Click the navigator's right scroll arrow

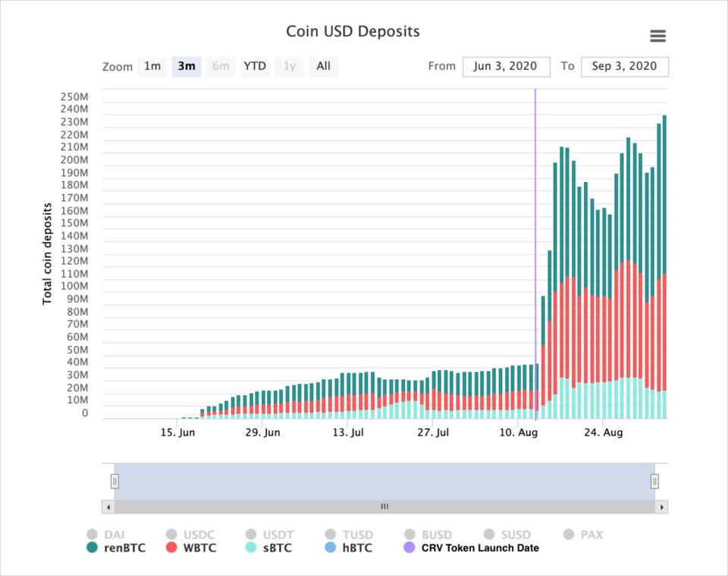pyautogui.click(x=661, y=506)
